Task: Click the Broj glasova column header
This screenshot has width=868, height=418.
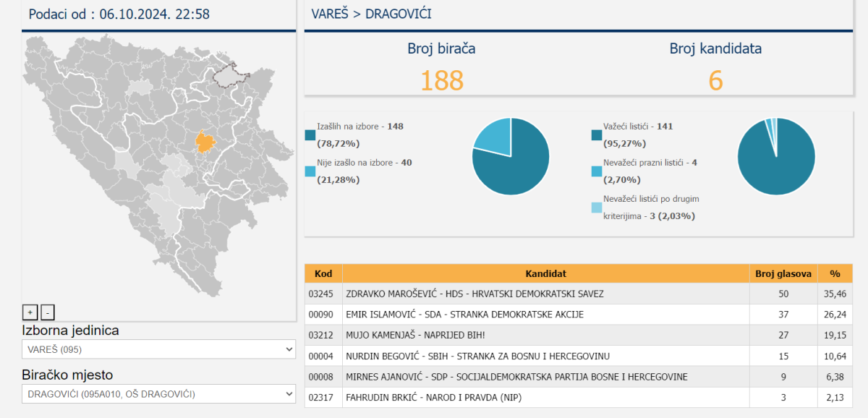Action: (x=785, y=273)
